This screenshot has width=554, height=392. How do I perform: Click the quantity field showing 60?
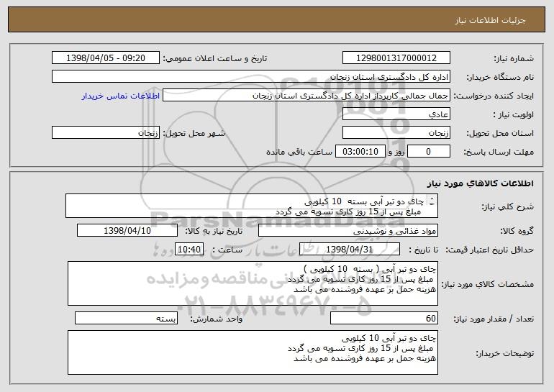pos(384,318)
